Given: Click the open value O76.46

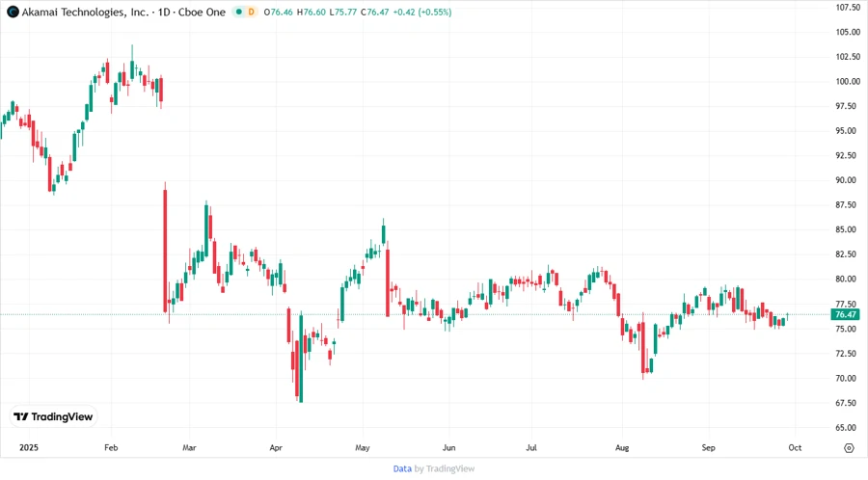Looking at the screenshot, I should (278, 12).
